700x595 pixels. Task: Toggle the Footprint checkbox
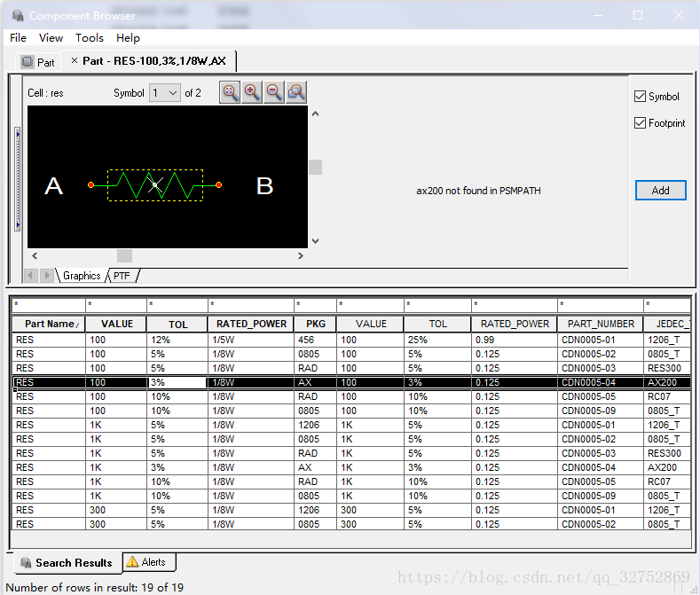(641, 123)
